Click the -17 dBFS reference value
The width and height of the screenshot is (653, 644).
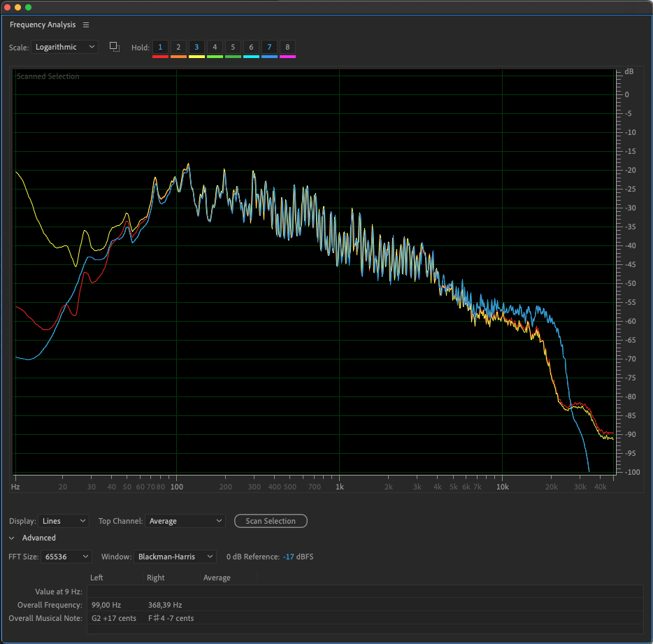pyautogui.click(x=289, y=557)
